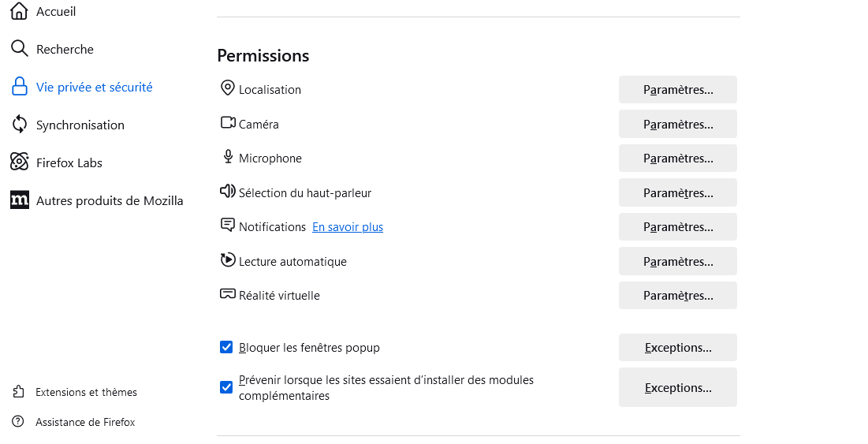The image size is (868, 444).
Task: Click the Extensions et thèmes puzzle icon
Action: click(18, 392)
